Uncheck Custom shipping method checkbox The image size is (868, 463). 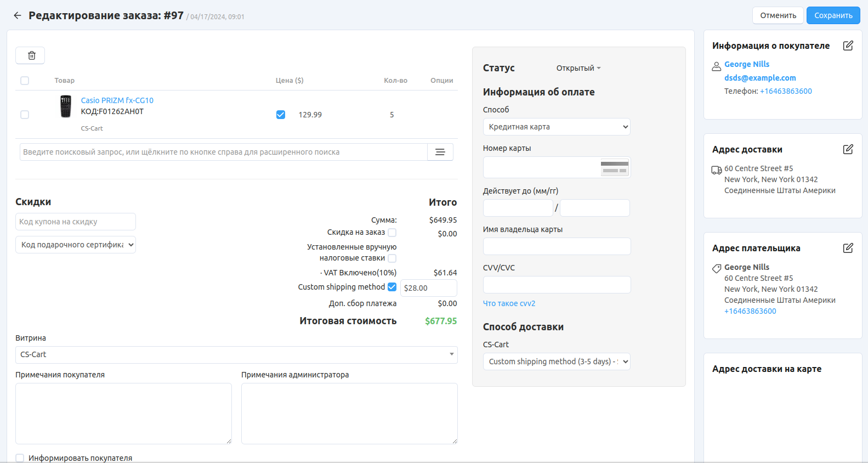click(392, 287)
